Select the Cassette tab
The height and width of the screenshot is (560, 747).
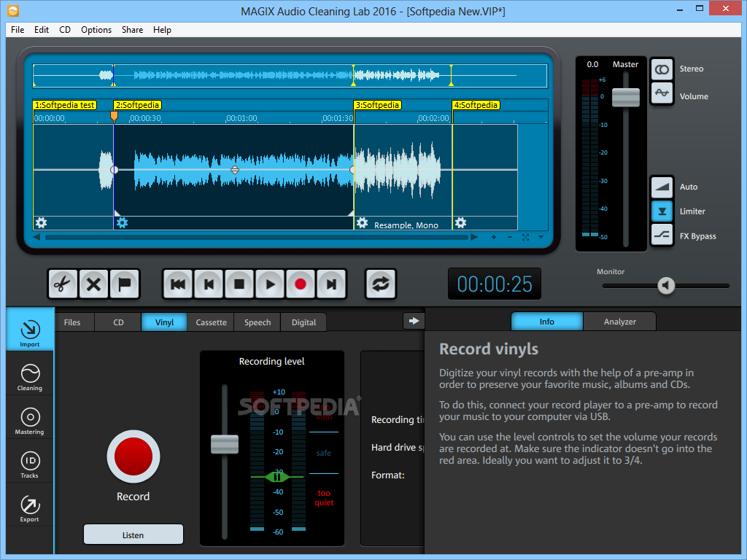tap(211, 322)
